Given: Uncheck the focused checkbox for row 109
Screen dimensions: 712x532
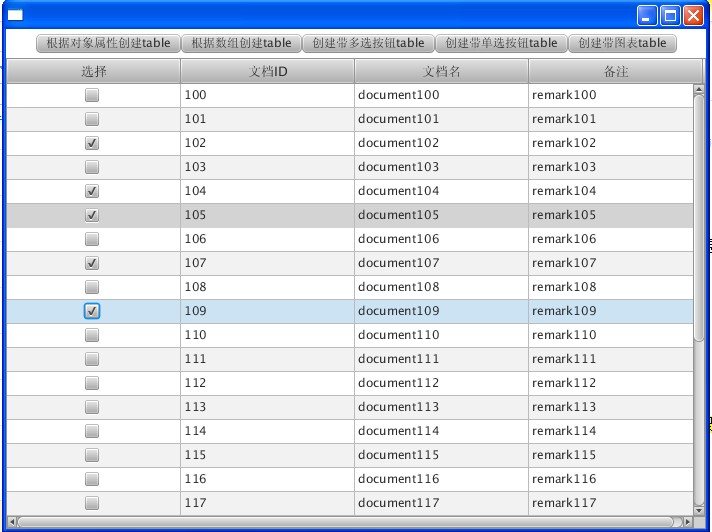Looking at the screenshot, I should [x=92, y=311].
